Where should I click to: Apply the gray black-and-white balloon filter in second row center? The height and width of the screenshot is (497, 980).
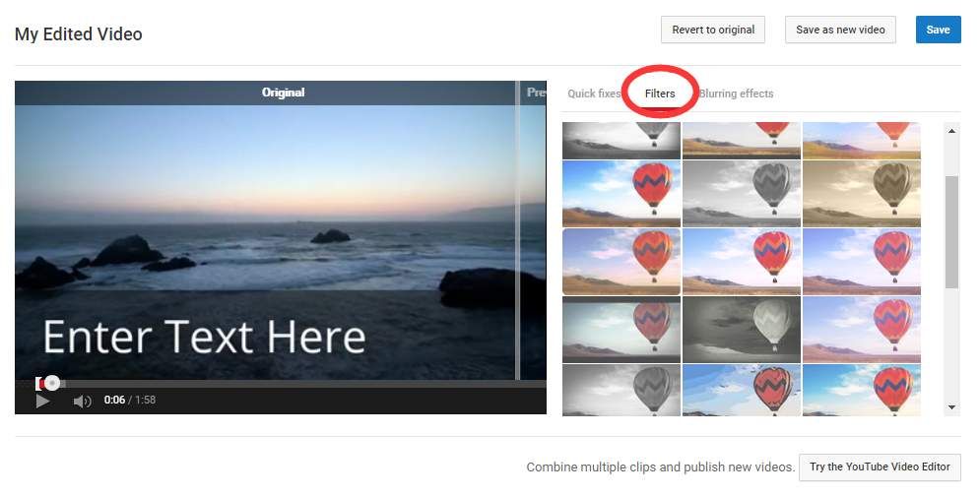click(x=741, y=194)
